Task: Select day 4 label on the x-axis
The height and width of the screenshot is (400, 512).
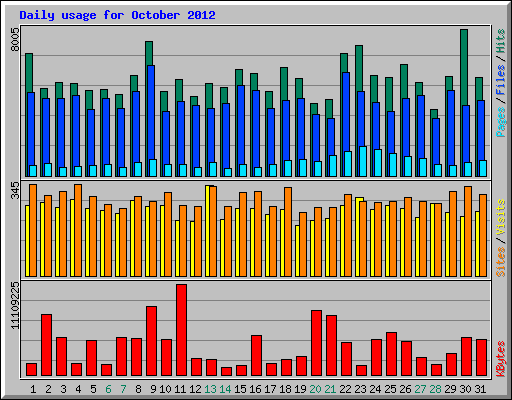Action: point(78,389)
